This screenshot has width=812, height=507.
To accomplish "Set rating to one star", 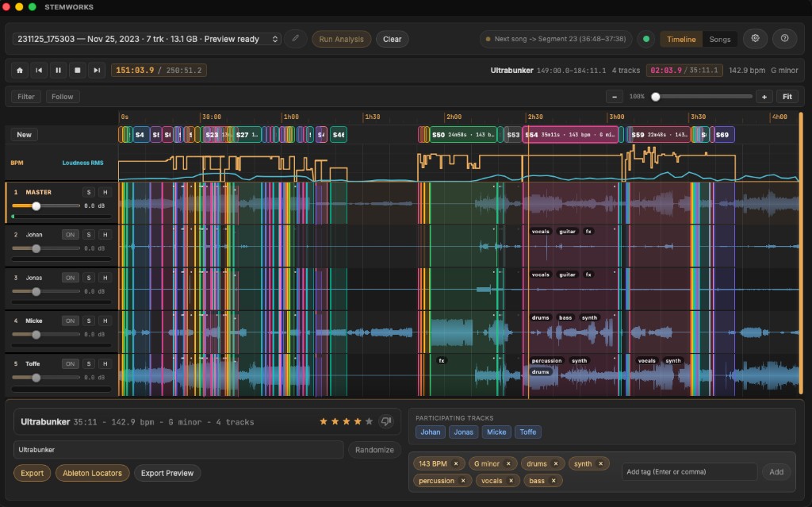I will 324,421.
